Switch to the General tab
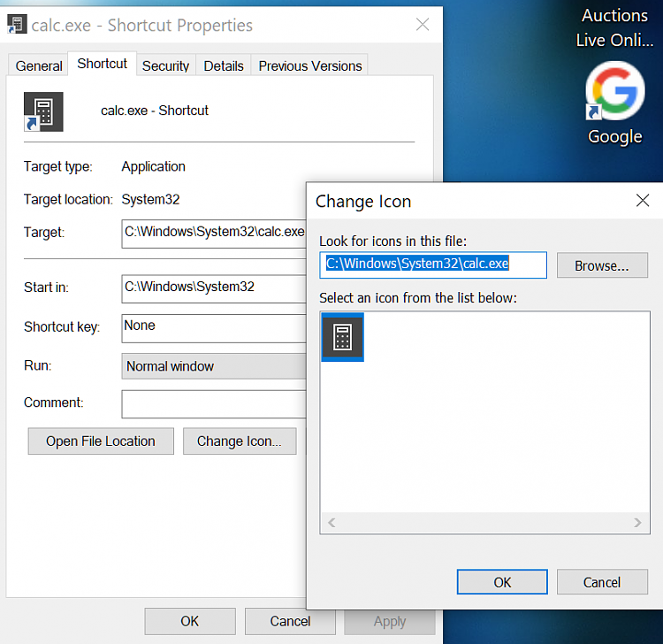The image size is (663, 644). 39,66
